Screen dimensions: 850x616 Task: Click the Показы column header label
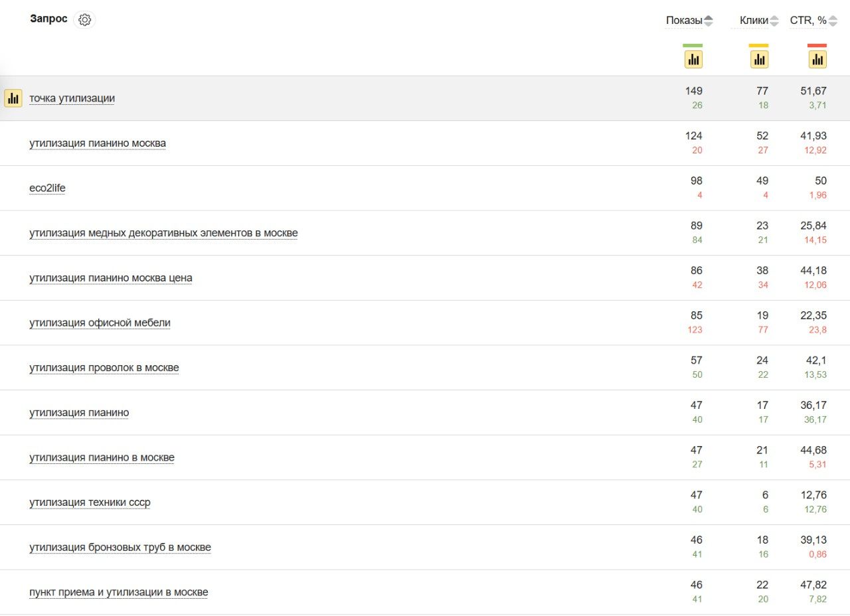coord(684,21)
